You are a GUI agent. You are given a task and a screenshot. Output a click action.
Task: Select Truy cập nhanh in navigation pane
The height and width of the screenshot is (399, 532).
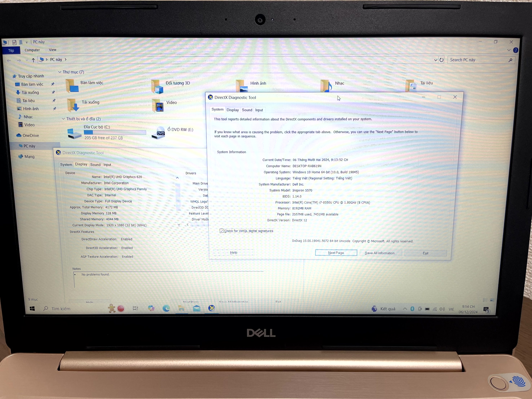pos(28,76)
